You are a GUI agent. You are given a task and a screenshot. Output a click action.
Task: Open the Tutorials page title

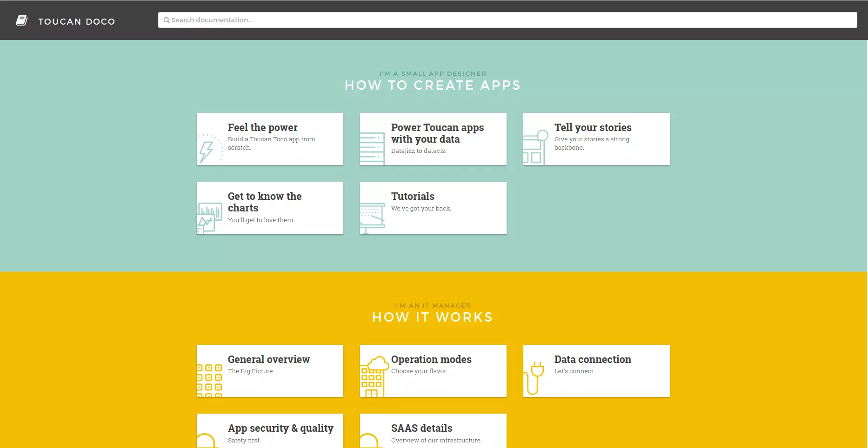412,196
